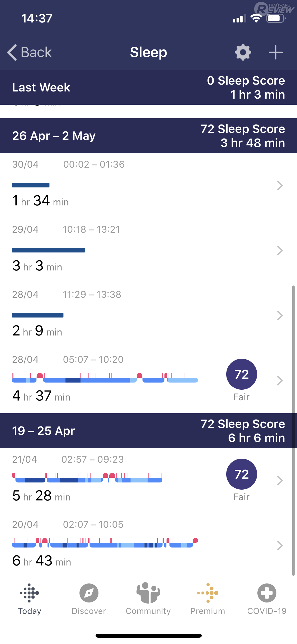Select the Premium tab label
The width and height of the screenshot is (297, 644).
(x=208, y=611)
